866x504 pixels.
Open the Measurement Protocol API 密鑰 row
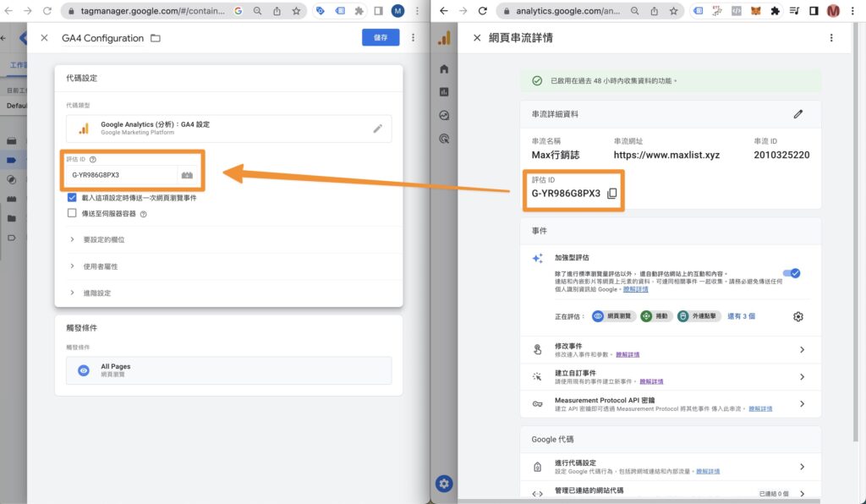point(671,404)
